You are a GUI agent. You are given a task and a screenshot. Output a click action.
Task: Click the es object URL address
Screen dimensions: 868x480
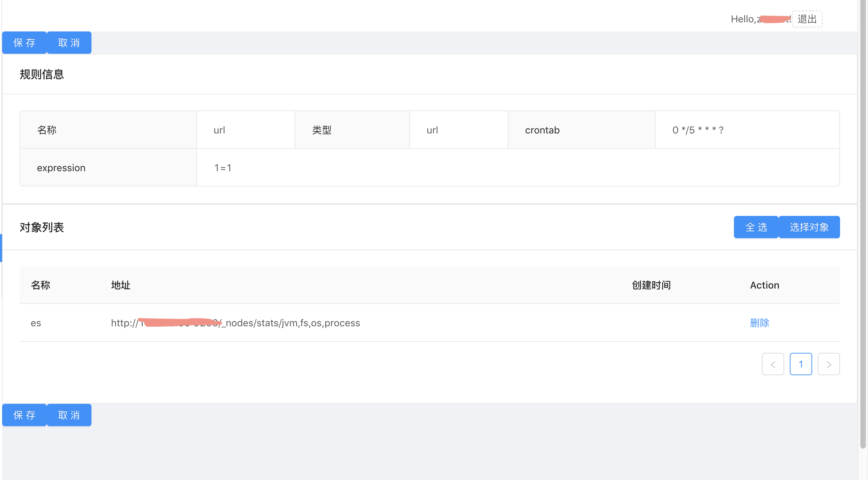point(235,323)
